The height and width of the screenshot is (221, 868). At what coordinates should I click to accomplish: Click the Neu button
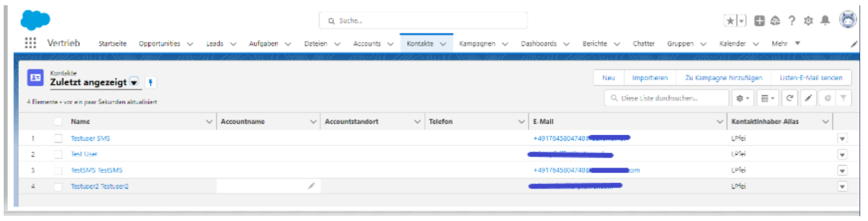[609, 78]
